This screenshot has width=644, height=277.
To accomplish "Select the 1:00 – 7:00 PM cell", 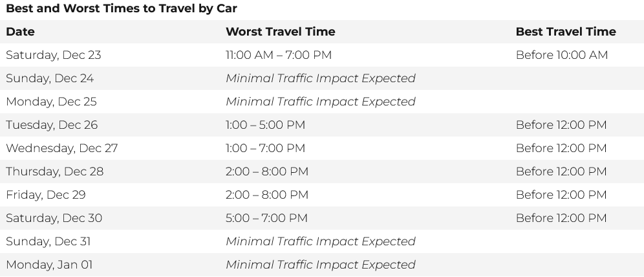I will click(265, 148).
